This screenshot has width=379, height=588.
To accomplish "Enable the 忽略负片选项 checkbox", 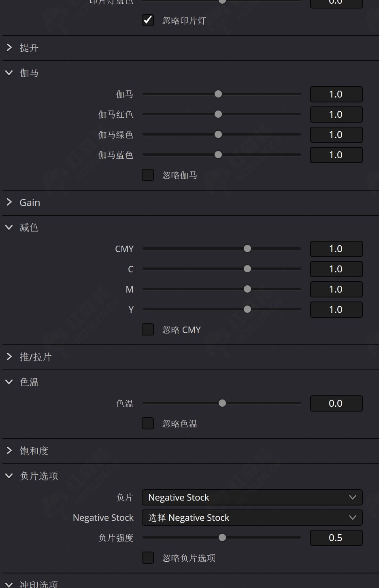I will point(148,558).
